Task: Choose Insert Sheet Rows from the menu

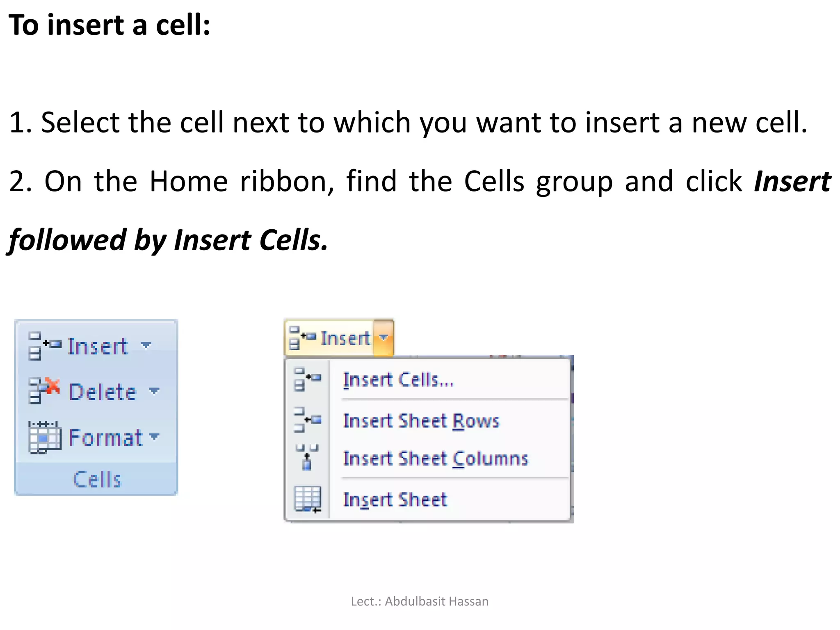Action: coord(429,421)
